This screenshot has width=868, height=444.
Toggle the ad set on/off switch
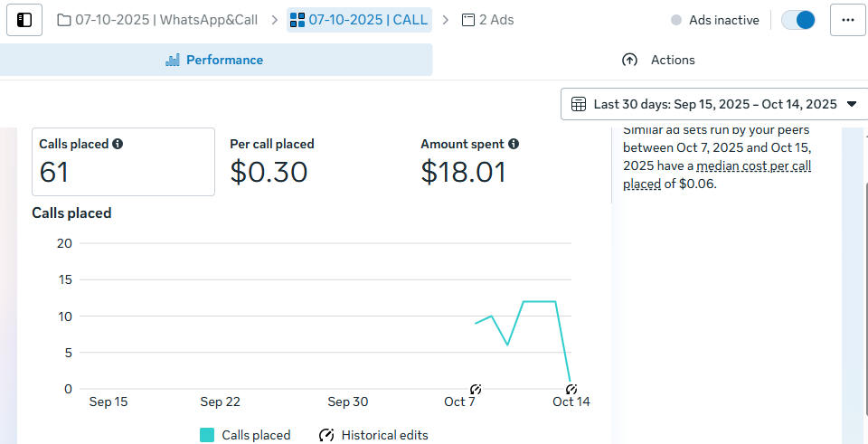798,20
